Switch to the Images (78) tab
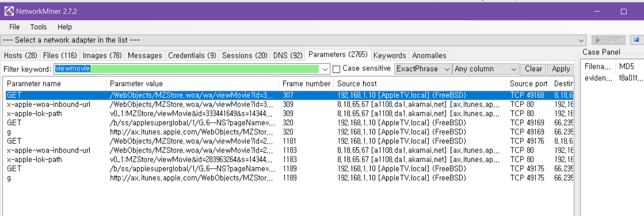The width and height of the screenshot is (644, 216). point(102,56)
